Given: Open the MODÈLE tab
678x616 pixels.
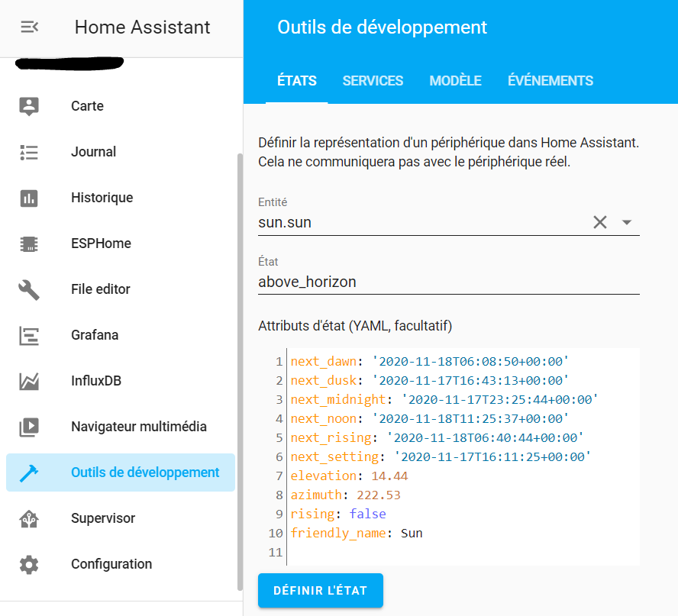Looking at the screenshot, I should pos(455,81).
